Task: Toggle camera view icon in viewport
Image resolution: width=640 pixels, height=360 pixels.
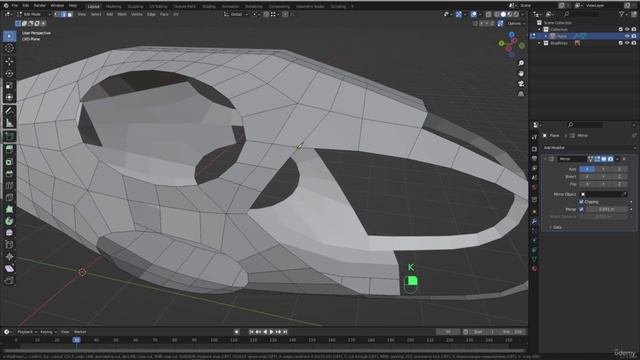Action: point(521,84)
